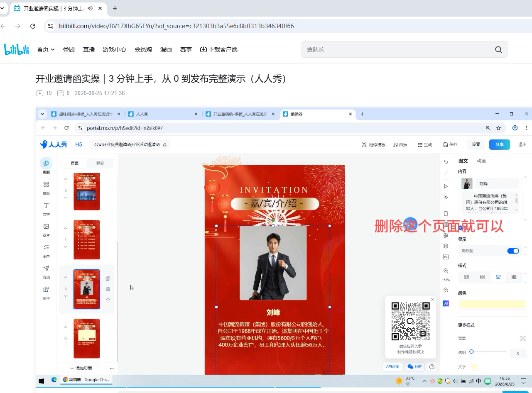
Task: Click 添加页面 to add a page
Action: (81, 369)
